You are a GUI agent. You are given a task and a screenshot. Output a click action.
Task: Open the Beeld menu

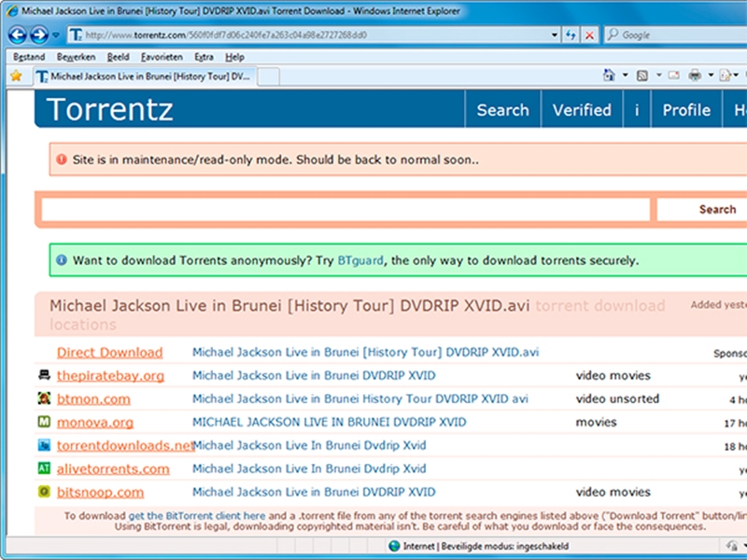point(119,57)
